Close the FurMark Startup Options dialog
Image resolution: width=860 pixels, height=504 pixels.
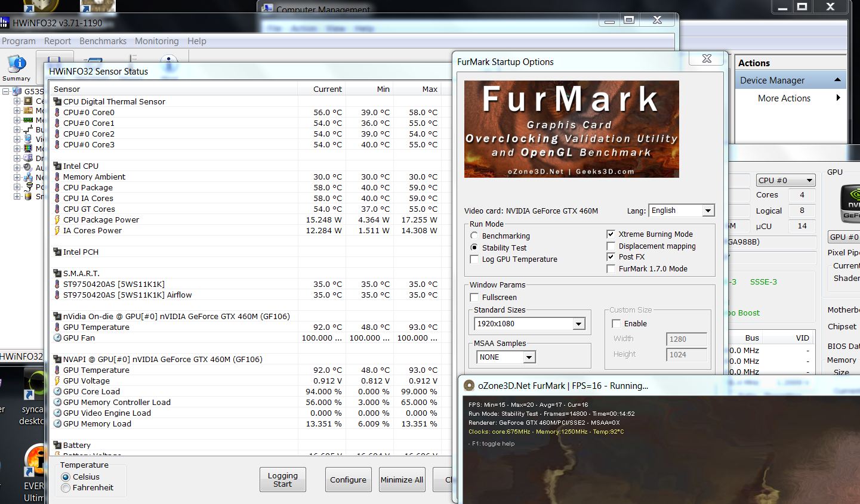[707, 58]
